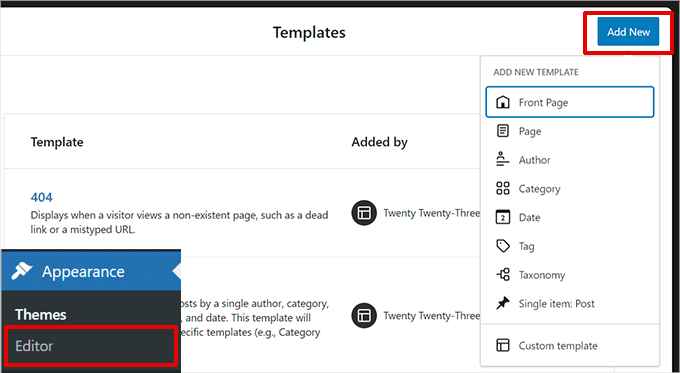Click the Appearance paintbrush icon
The width and height of the screenshot is (680, 373).
[x=22, y=271]
